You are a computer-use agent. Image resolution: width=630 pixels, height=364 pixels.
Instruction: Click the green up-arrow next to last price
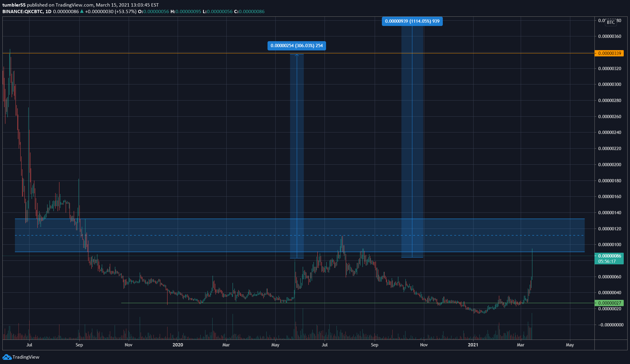coord(82,12)
